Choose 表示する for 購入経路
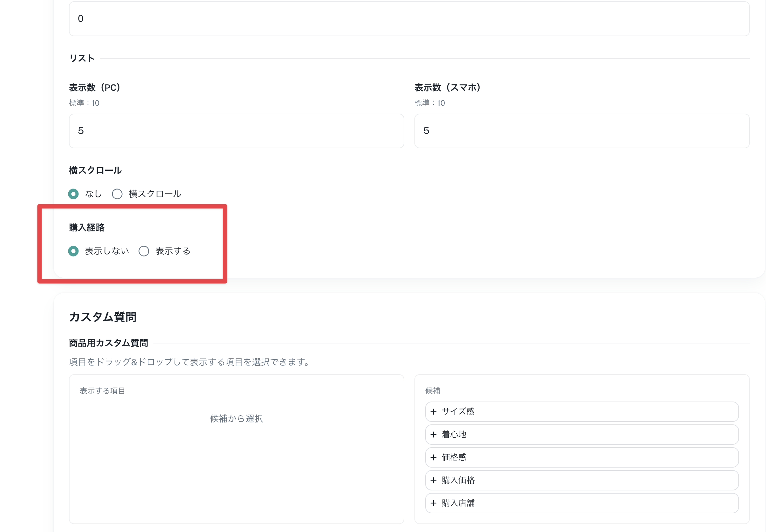The image size is (766, 532). pyautogui.click(x=144, y=251)
